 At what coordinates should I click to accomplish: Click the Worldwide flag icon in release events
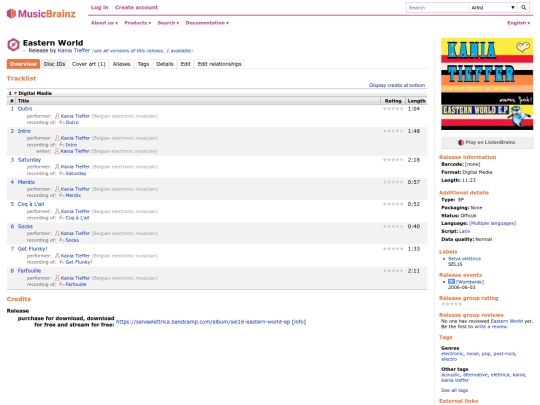click(451, 282)
